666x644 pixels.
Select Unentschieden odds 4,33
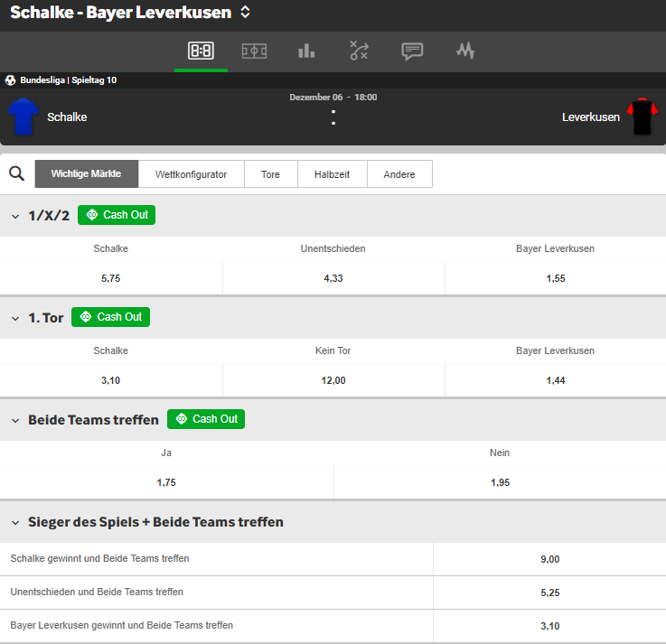333,278
